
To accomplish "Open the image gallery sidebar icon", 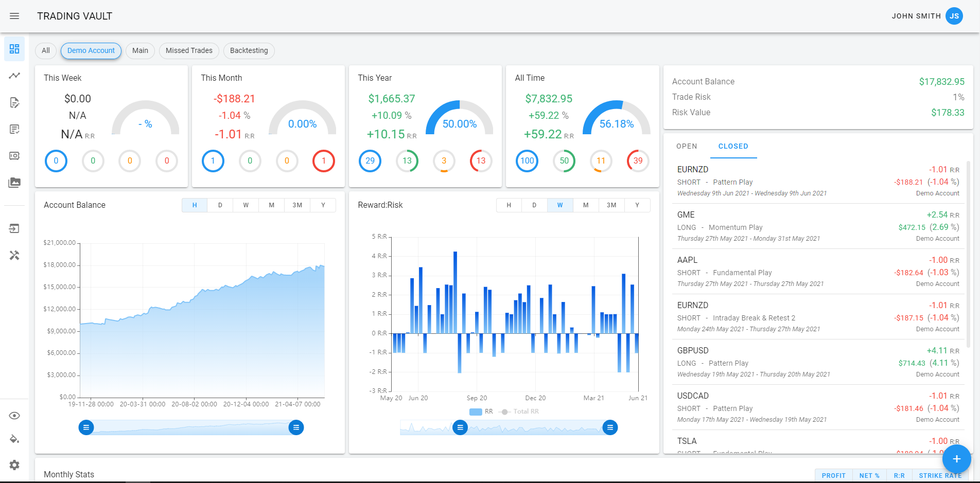I will click(14, 183).
